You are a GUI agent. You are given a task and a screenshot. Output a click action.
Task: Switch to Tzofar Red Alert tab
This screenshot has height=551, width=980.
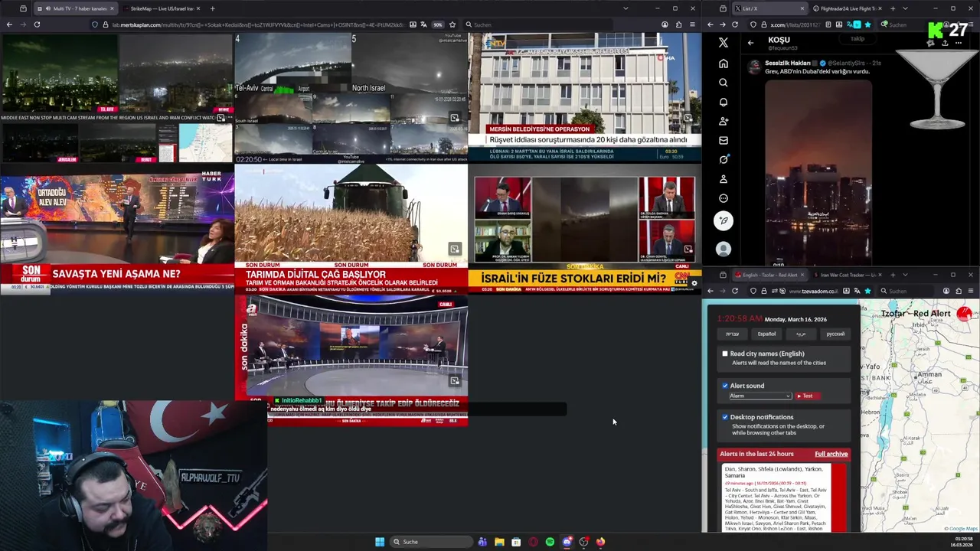[769, 275]
